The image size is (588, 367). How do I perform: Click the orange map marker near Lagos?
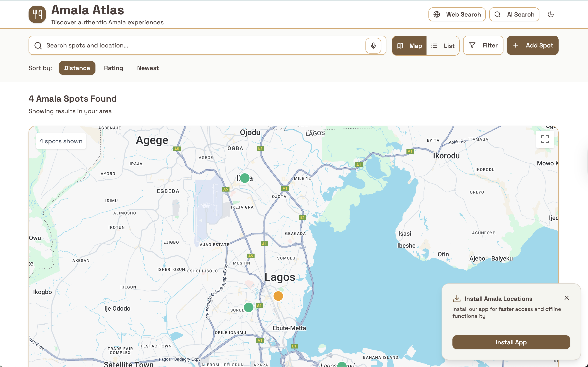pyautogui.click(x=278, y=296)
